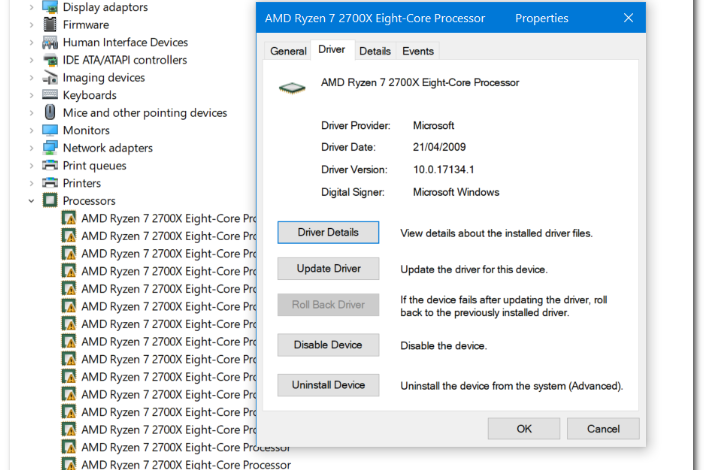Switch to the Events tab
Image resolution: width=704 pixels, height=470 pixels.
pos(418,51)
